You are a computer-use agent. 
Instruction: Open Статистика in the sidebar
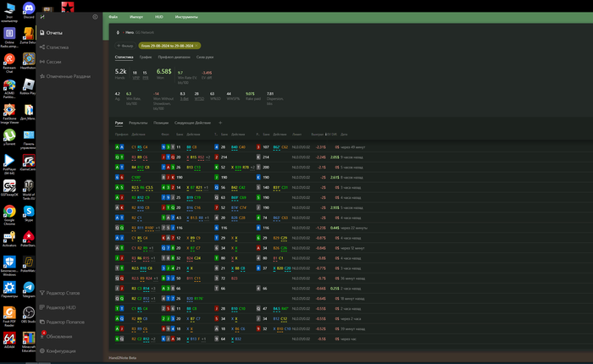click(x=54, y=47)
